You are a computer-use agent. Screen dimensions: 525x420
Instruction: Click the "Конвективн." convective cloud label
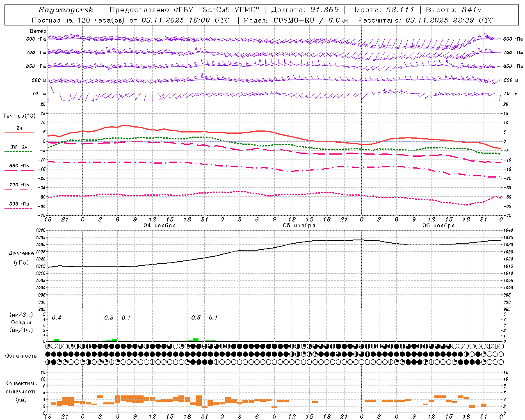tap(21, 383)
